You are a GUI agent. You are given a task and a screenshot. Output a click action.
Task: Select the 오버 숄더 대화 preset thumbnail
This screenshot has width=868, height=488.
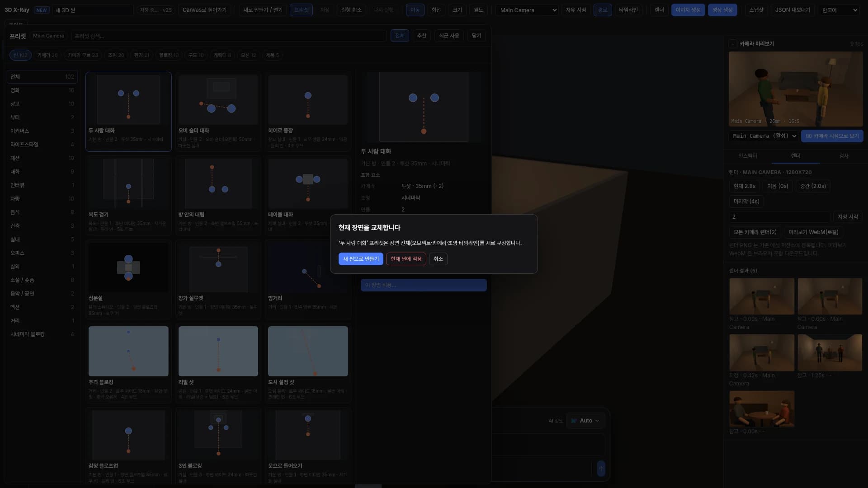(x=218, y=100)
